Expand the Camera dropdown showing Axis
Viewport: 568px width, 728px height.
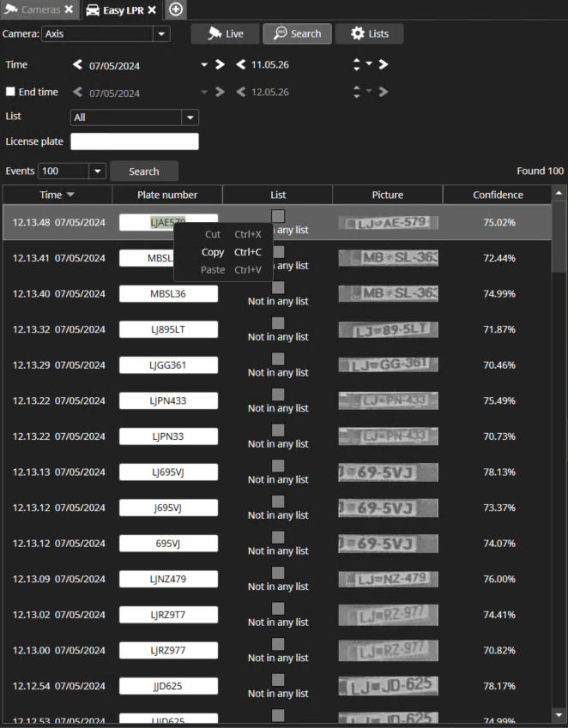click(160, 34)
